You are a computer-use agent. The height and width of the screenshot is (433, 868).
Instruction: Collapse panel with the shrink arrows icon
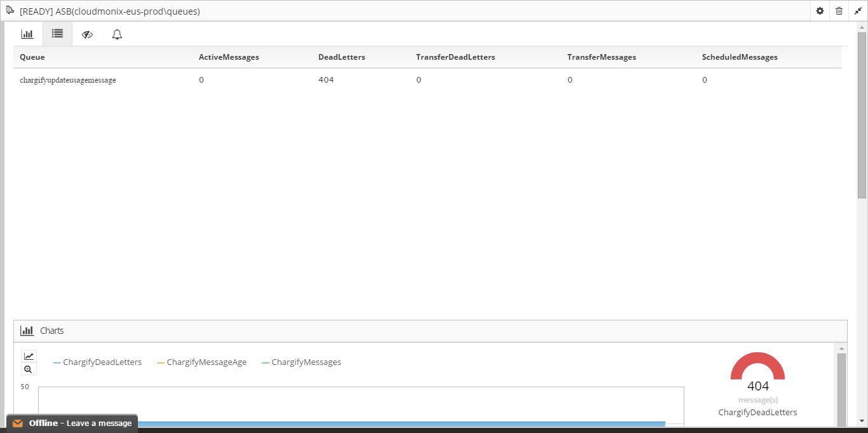coord(858,11)
